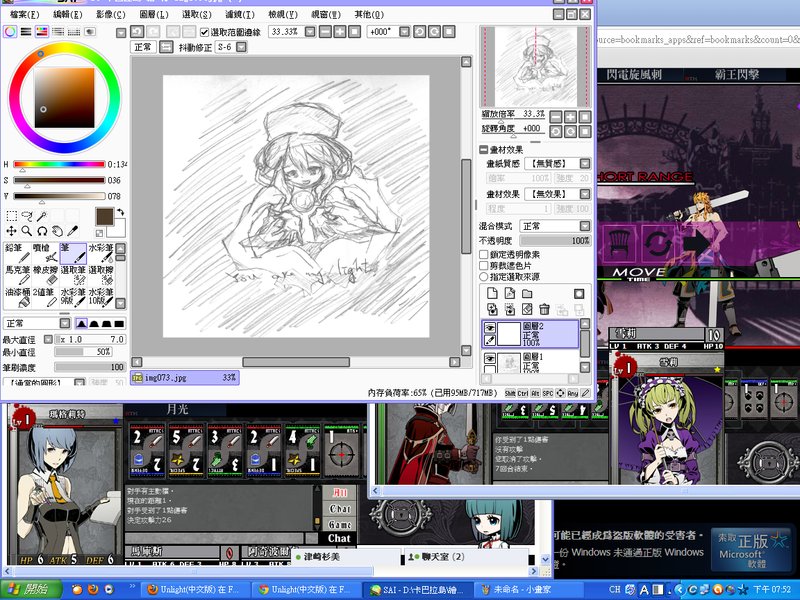The height and width of the screenshot is (600, 800).
Task: Open the 檔案(F) menu
Action: pyautogui.click(x=24, y=14)
